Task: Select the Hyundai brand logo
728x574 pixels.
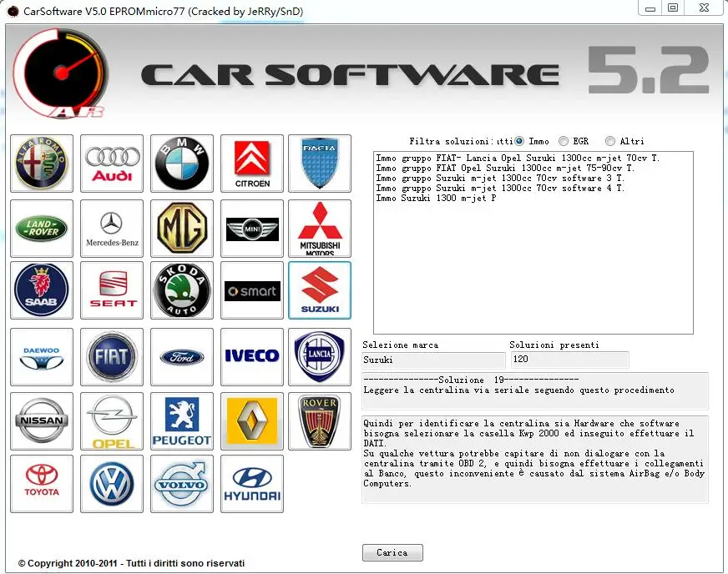Action: click(252, 484)
